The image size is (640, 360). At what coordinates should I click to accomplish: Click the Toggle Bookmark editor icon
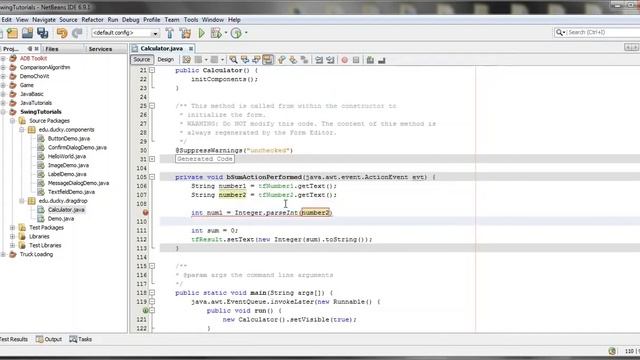click(x=304, y=60)
